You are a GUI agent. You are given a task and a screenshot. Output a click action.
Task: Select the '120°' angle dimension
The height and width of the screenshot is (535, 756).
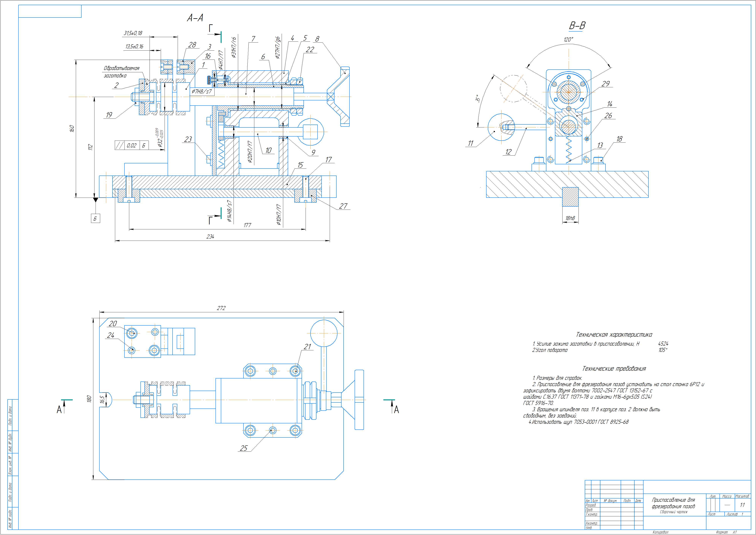(x=568, y=40)
